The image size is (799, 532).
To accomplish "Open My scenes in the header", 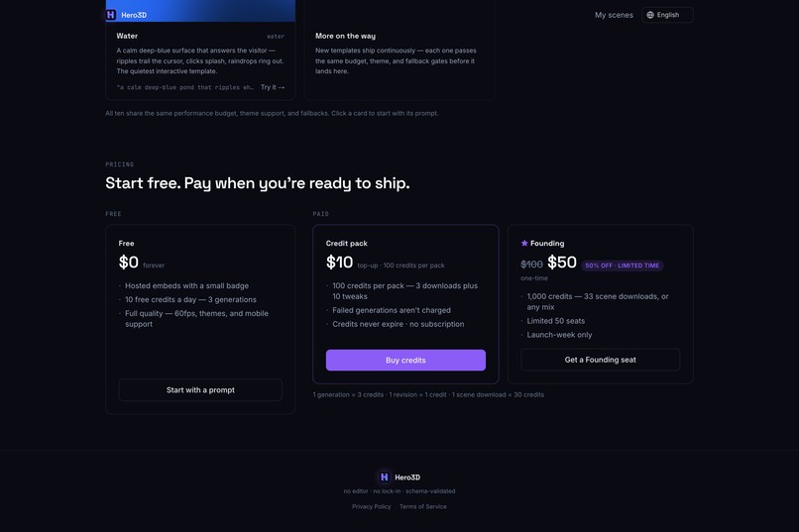I will coord(614,15).
